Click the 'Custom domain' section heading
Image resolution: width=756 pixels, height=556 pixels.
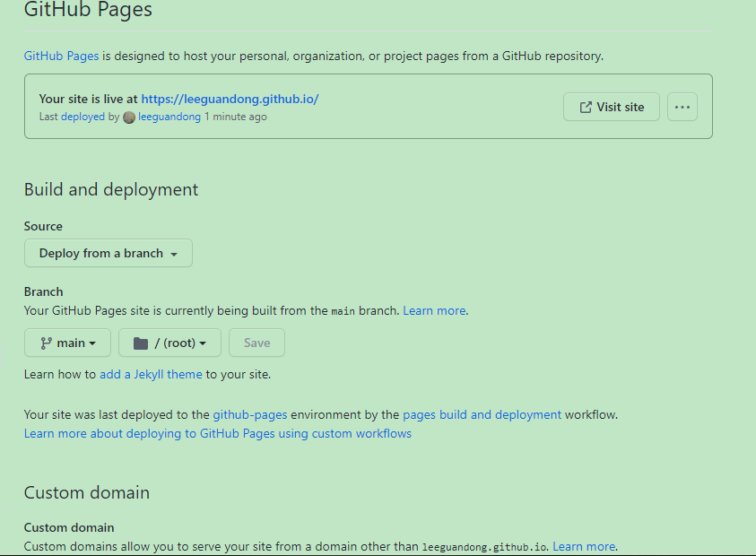click(x=87, y=493)
